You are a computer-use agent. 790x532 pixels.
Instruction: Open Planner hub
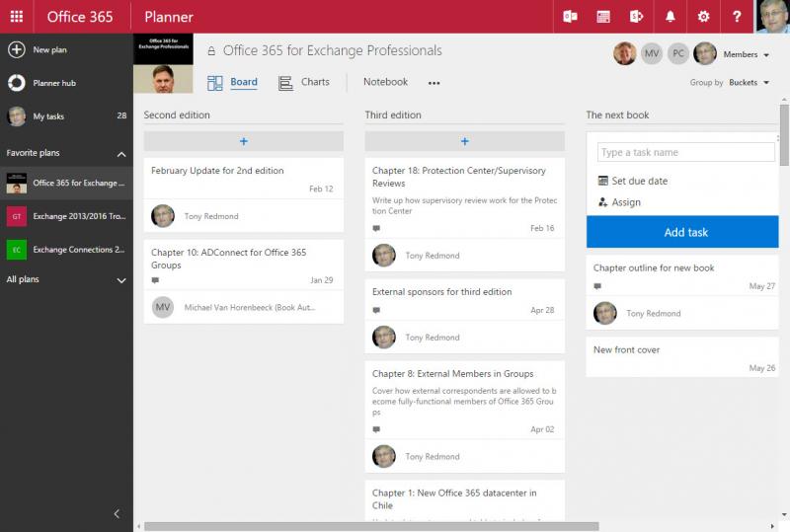[66, 83]
